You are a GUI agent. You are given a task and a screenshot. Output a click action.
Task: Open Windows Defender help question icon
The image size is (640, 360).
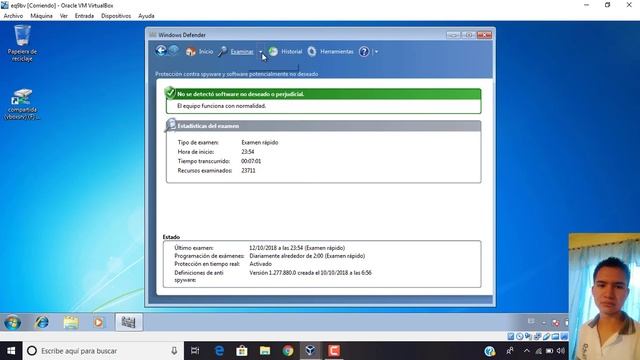click(x=364, y=51)
